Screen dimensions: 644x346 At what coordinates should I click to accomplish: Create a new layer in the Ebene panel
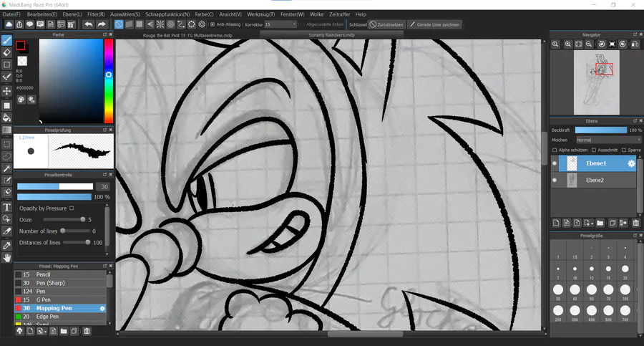(556, 223)
